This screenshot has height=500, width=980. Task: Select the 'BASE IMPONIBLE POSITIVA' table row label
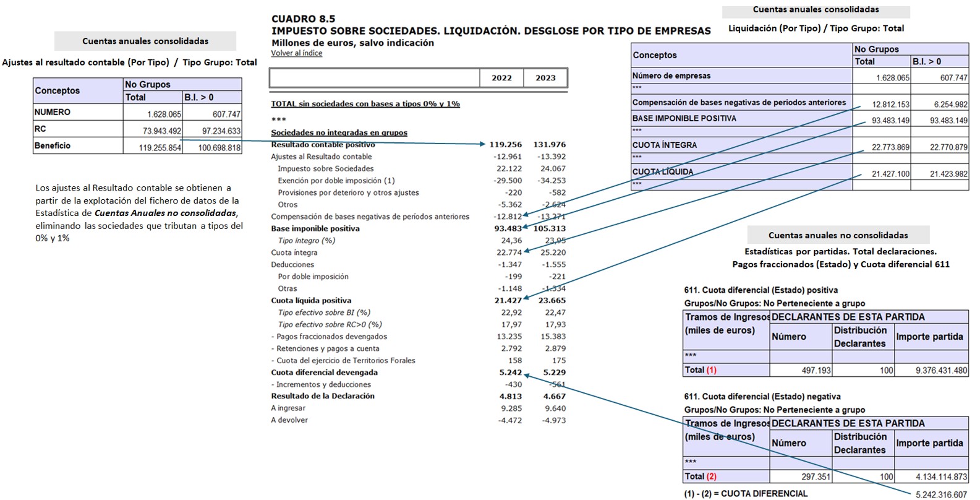(684, 118)
